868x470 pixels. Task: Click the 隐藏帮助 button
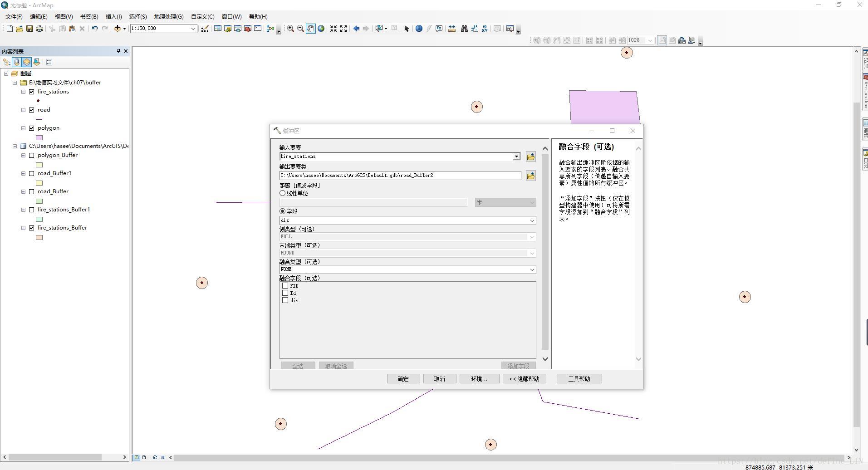pos(524,379)
